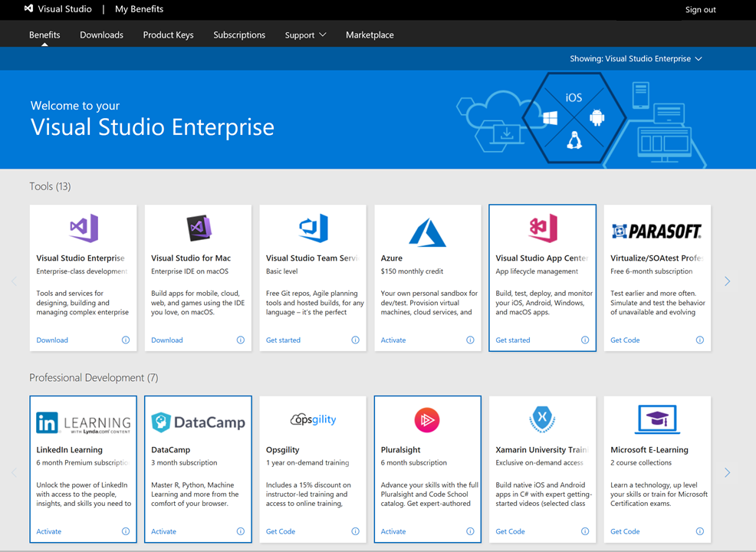Image resolution: width=756 pixels, height=552 pixels.
Task: Click the Parasoft logo
Action: point(656,232)
